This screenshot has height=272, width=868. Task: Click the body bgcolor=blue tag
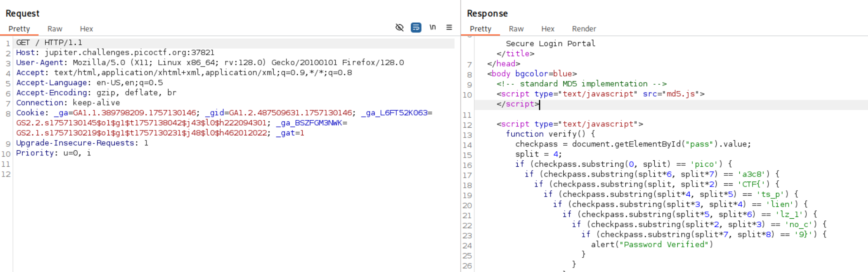coord(532,74)
